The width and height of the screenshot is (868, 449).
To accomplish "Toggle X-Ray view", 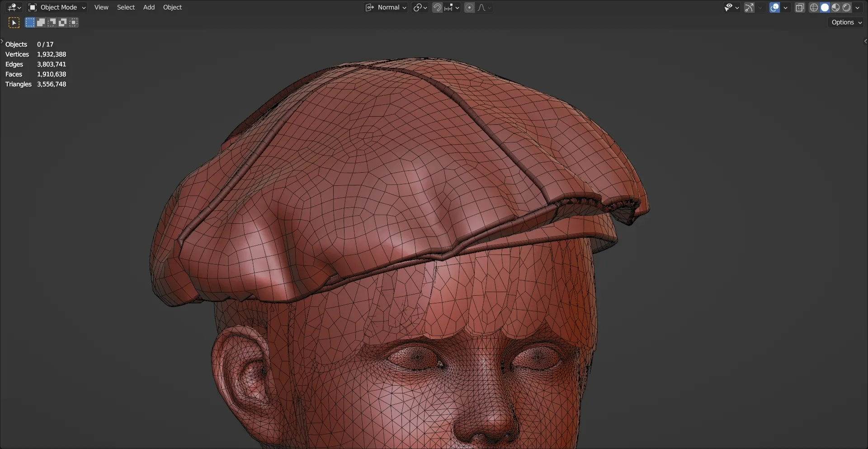I will point(800,7).
